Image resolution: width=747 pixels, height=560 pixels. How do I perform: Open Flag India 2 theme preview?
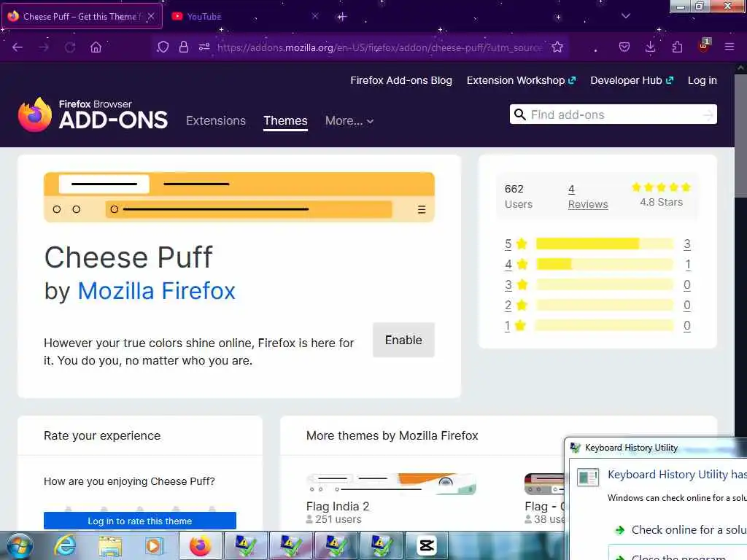pyautogui.click(x=391, y=484)
